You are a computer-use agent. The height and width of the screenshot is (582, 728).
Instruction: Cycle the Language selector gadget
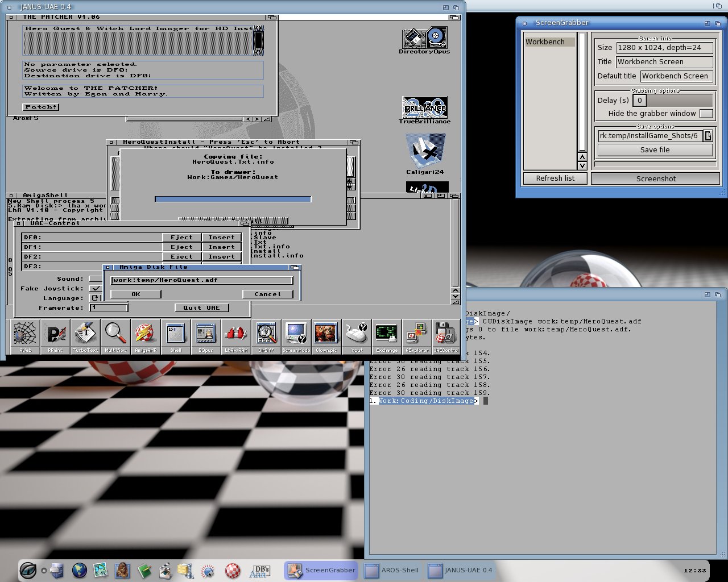96,298
